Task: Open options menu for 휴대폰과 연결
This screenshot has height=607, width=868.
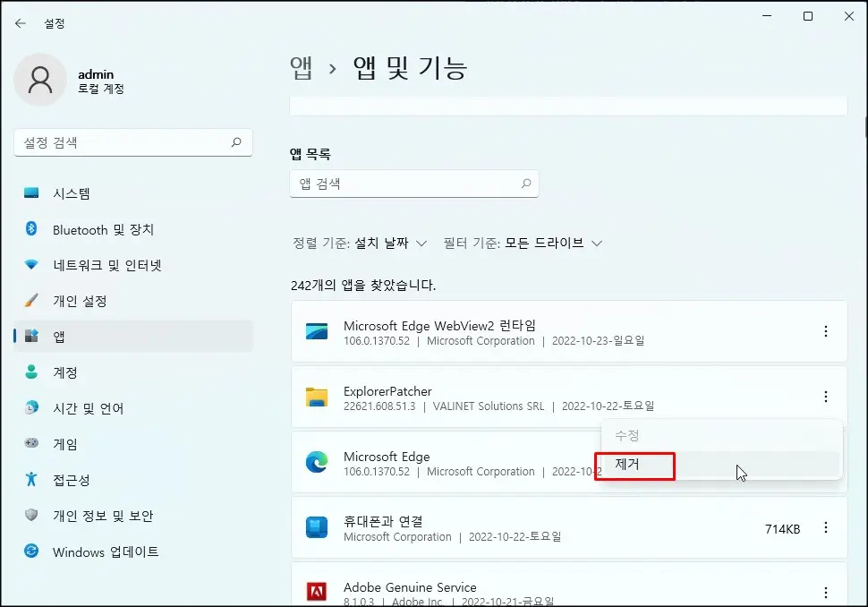Action: [x=825, y=527]
